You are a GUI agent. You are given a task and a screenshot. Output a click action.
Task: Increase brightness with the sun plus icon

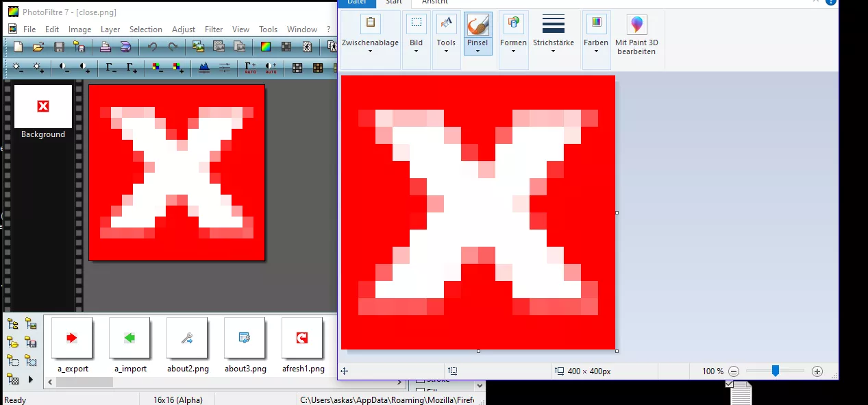pyautogui.click(x=38, y=67)
